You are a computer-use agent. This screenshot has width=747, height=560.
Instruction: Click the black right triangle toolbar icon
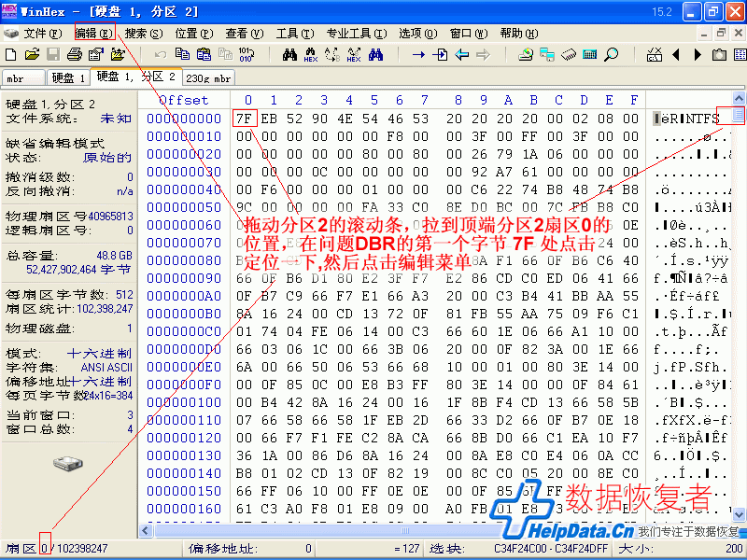tap(698, 55)
